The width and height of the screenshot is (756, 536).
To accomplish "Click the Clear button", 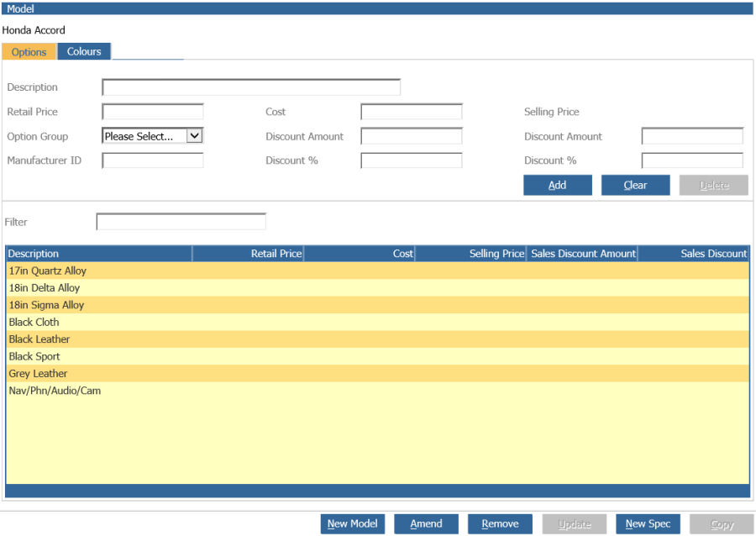I will pos(636,185).
